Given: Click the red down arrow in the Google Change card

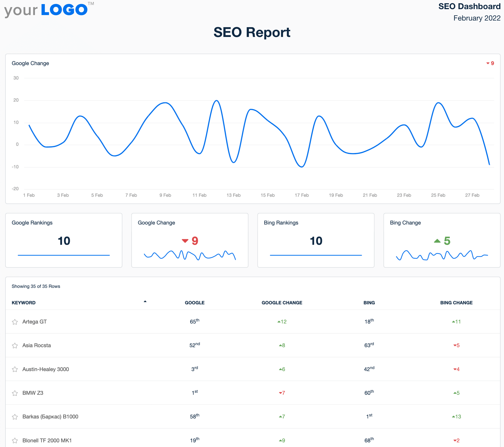Looking at the screenshot, I should click(x=185, y=241).
